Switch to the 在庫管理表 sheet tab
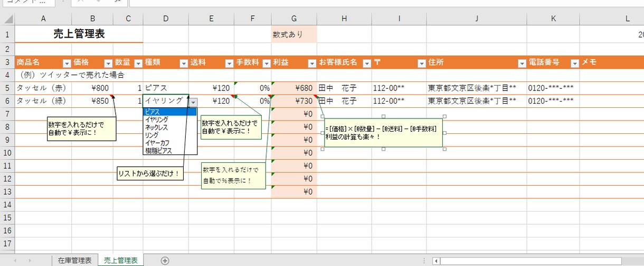This screenshot has width=644, height=266. [74, 260]
